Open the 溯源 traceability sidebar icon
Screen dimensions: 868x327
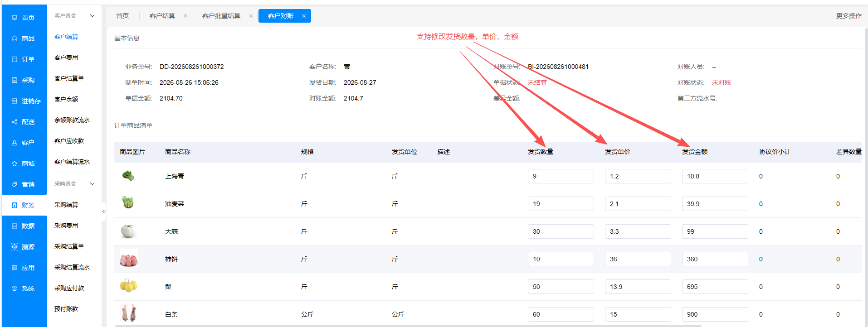point(15,247)
